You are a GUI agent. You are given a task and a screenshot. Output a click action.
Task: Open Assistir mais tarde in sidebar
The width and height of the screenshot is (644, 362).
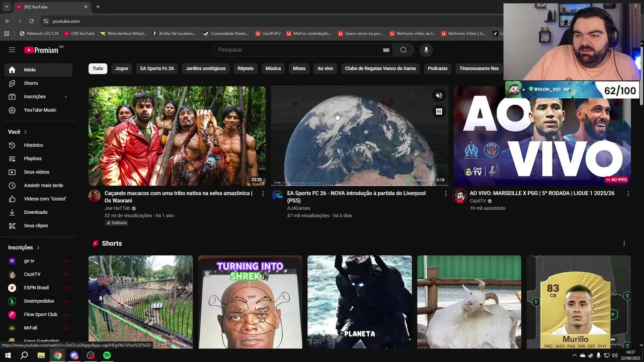pyautogui.click(x=38, y=186)
